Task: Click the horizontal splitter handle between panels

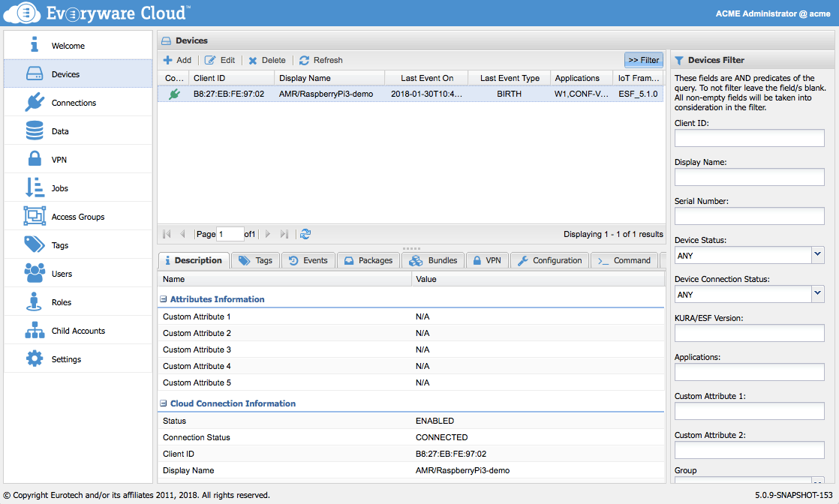Action: [411, 248]
